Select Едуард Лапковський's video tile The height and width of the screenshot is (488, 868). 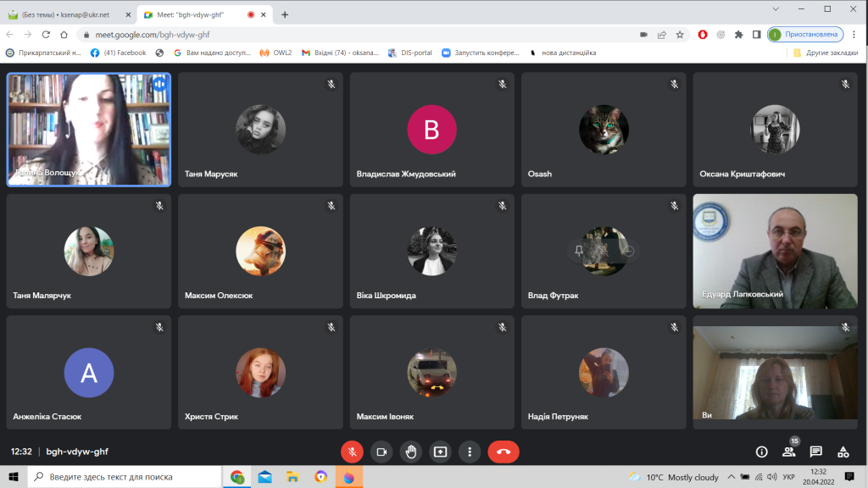pos(775,251)
